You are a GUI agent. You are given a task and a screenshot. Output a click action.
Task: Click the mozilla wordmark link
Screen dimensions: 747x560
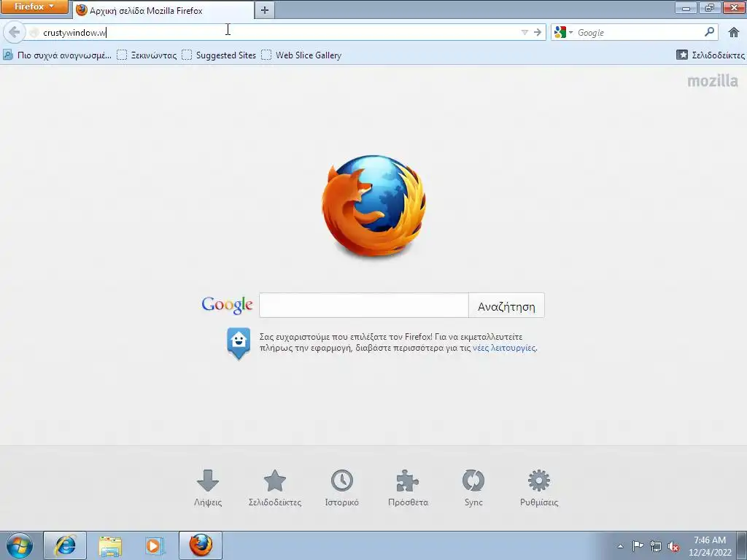[712, 81]
